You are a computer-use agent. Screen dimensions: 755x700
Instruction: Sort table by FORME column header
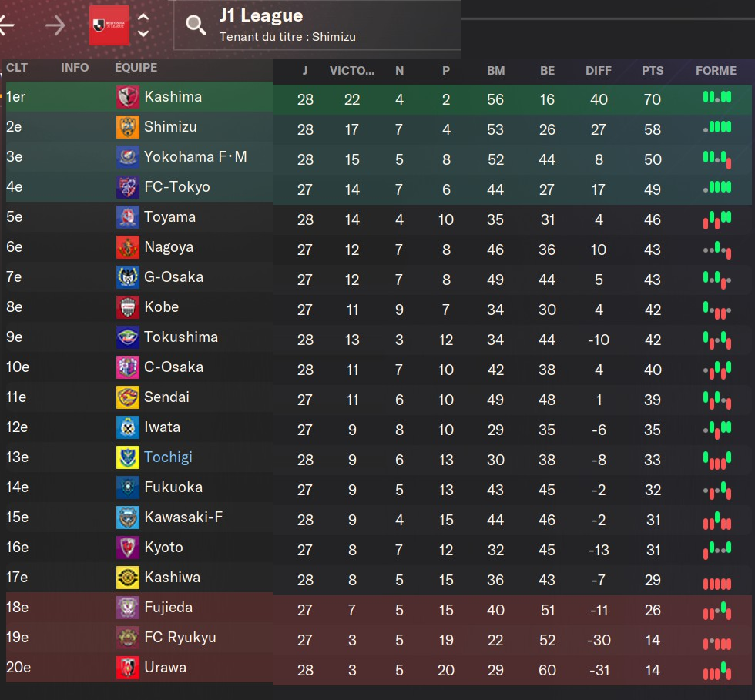point(716,70)
